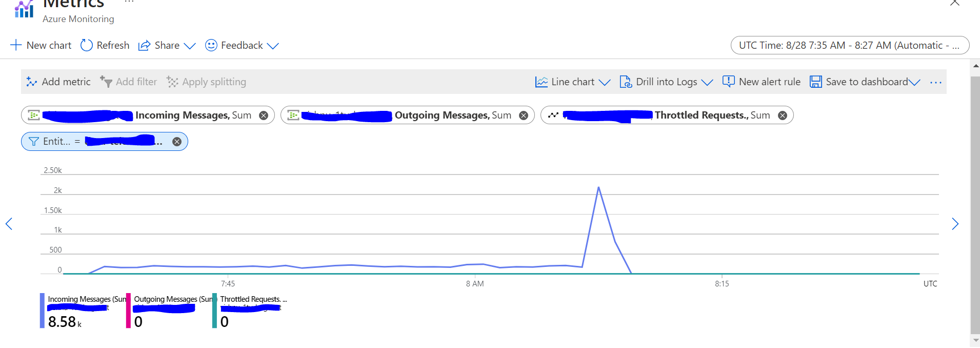Image resolution: width=980 pixels, height=348 pixels.
Task: Select Apply splitting
Action: click(206, 82)
